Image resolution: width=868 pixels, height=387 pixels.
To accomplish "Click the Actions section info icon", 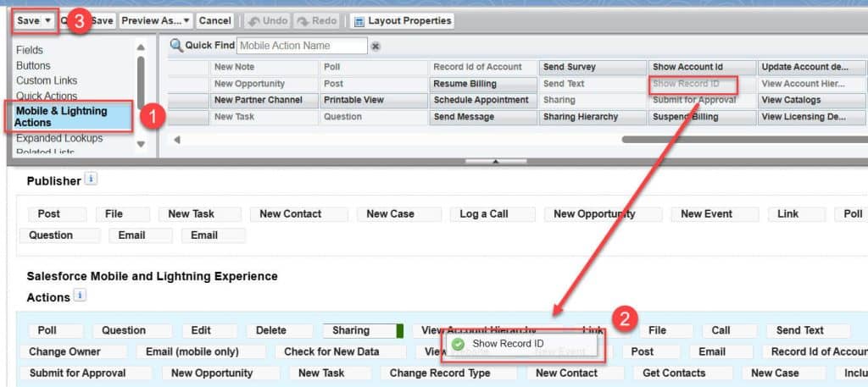I will tap(80, 296).
